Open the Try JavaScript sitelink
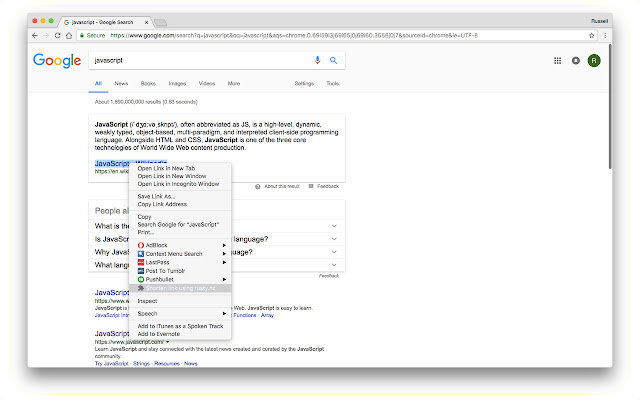640x400 pixels. tap(111, 363)
